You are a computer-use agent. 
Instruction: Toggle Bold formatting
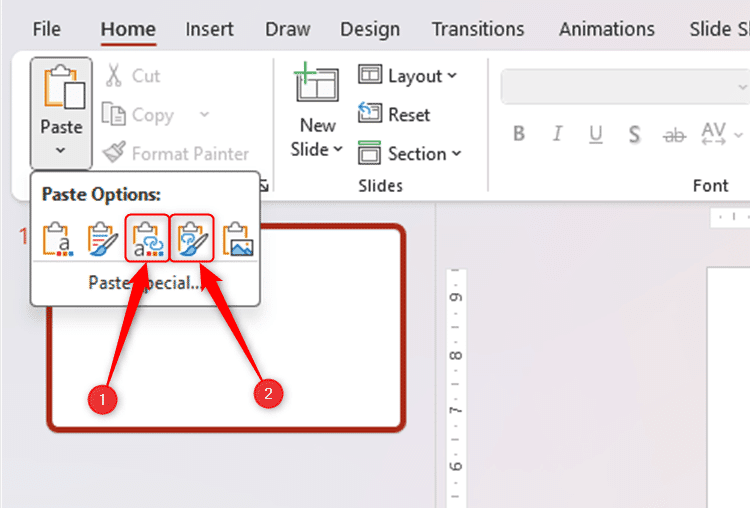coord(518,134)
